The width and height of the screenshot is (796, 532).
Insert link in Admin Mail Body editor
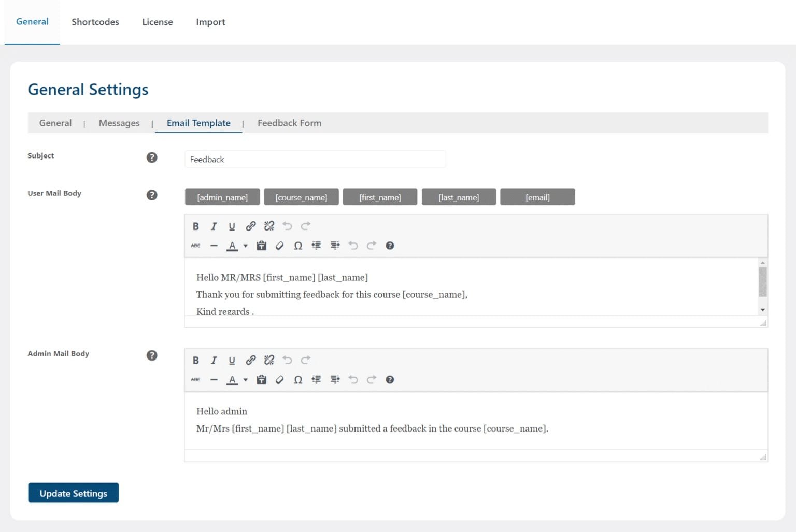251,360
